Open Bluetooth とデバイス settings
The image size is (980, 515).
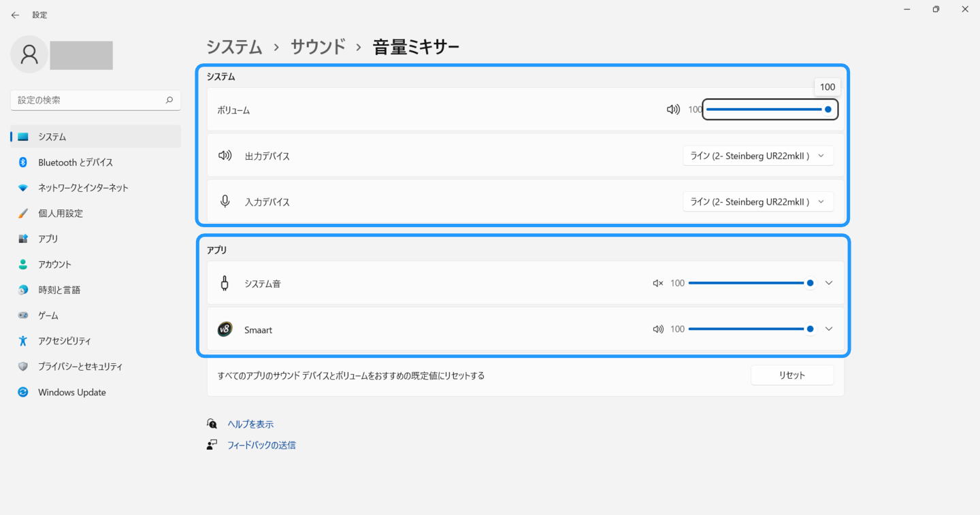pos(76,163)
